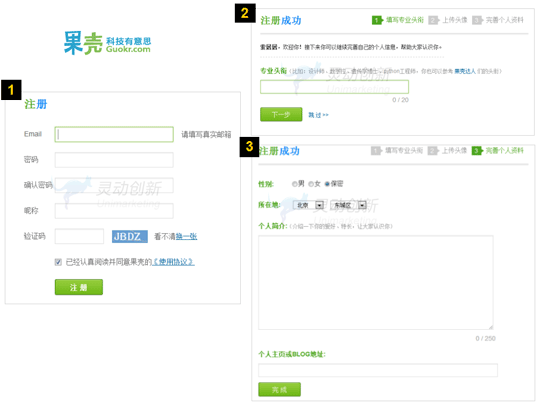Click the green 注册 button

click(x=79, y=287)
